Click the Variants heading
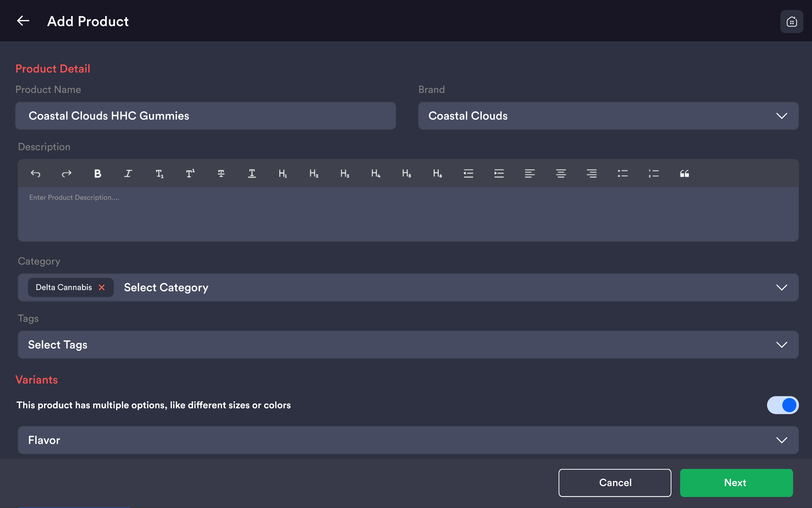Image resolution: width=812 pixels, height=508 pixels. (x=37, y=380)
